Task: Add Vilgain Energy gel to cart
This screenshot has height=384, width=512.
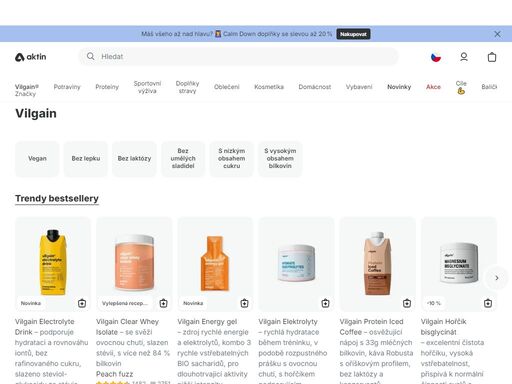Action: (x=244, y=303)
